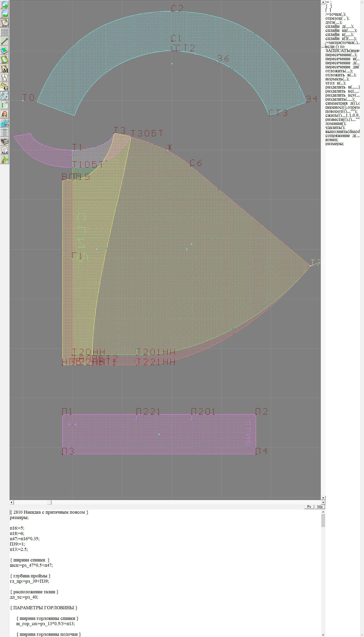The width and height of the screenshot is (364, 637).
Task: Click the green arrow exit door icon
Action: click(5, 160)
